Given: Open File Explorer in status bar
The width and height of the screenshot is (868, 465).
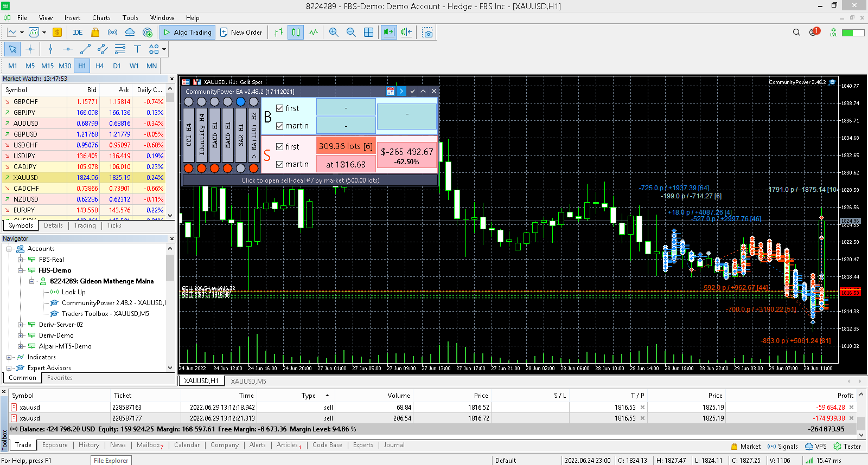Looking at the screenshot, I should pyautogui.click(x=111, y=461).
